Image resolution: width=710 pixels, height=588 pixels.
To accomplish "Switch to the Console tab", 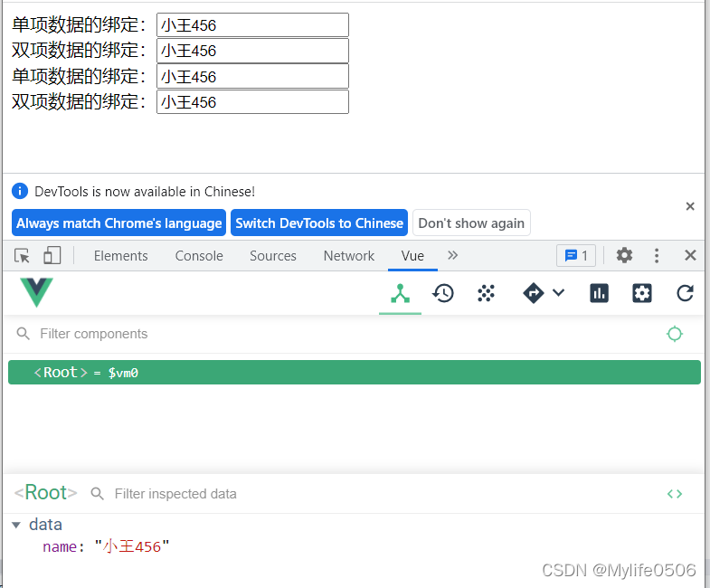I will click(199, 256).
